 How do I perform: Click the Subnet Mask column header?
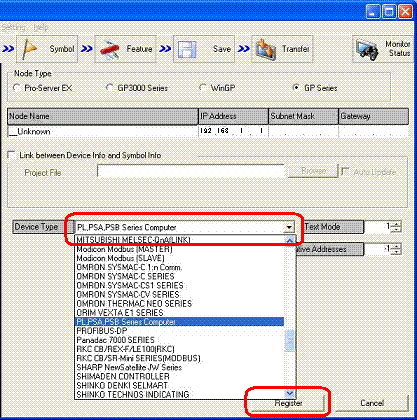click(x=303, y=116)
